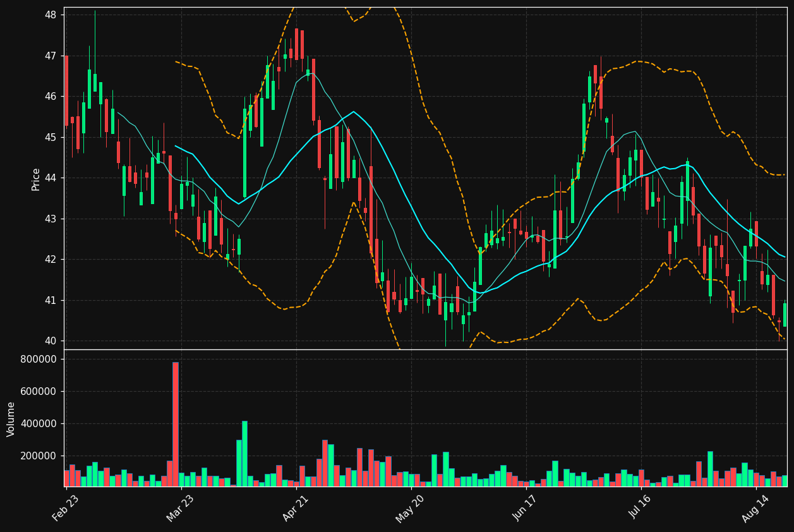Screen dimensions: 794x532
Task: Select the 46 price axis tick label
Action: point(51,96)
